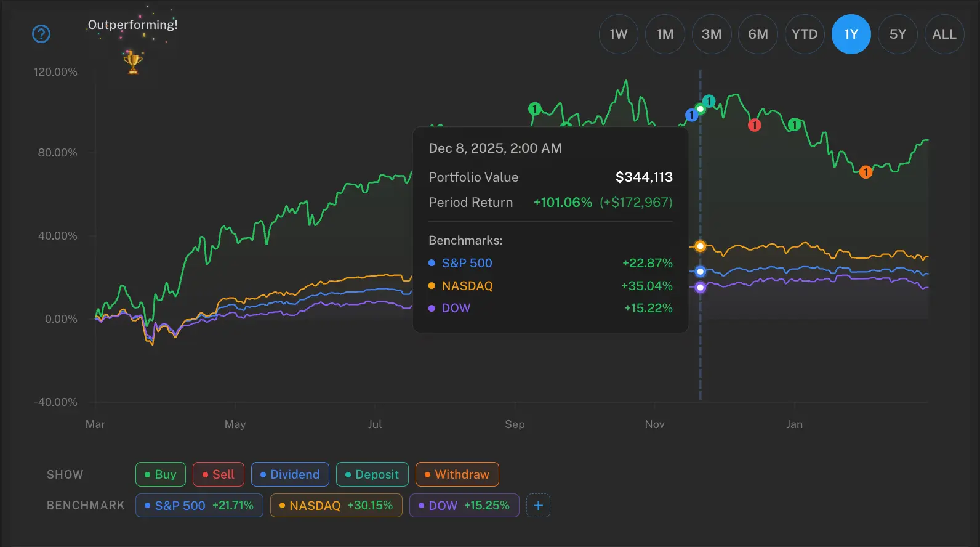Toggle the DOW benchmark chip
The width and height of the screenshot is (980, 547).
[x=464, y=506]
